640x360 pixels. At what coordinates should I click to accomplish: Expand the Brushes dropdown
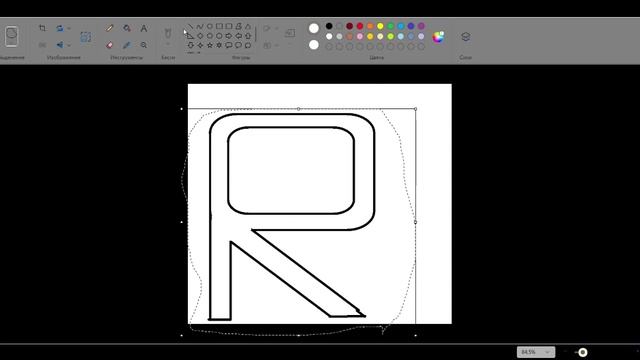(x=168, y=44)
